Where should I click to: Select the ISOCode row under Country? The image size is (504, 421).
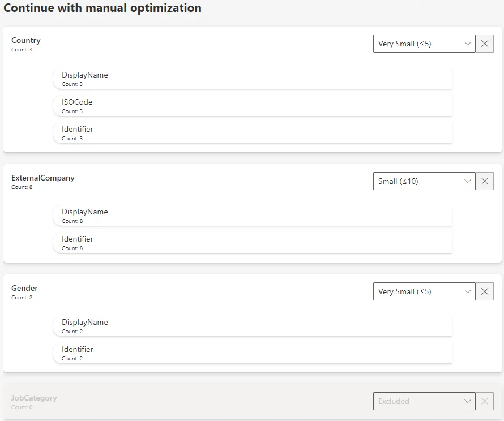[x=253, y=106]
